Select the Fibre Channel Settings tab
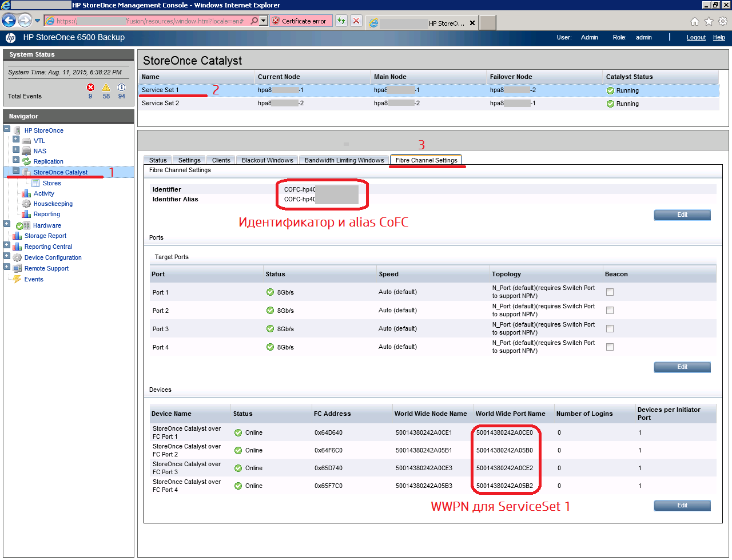 [427, 160]
